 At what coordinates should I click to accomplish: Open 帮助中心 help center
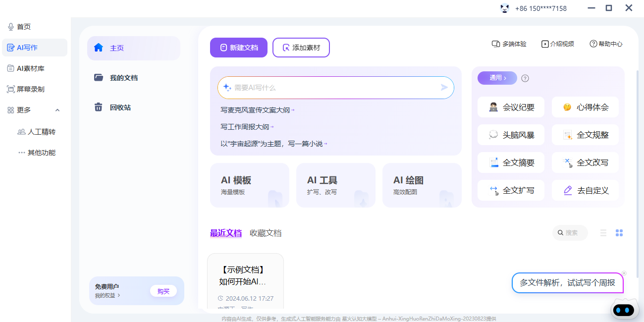point(606,44)
